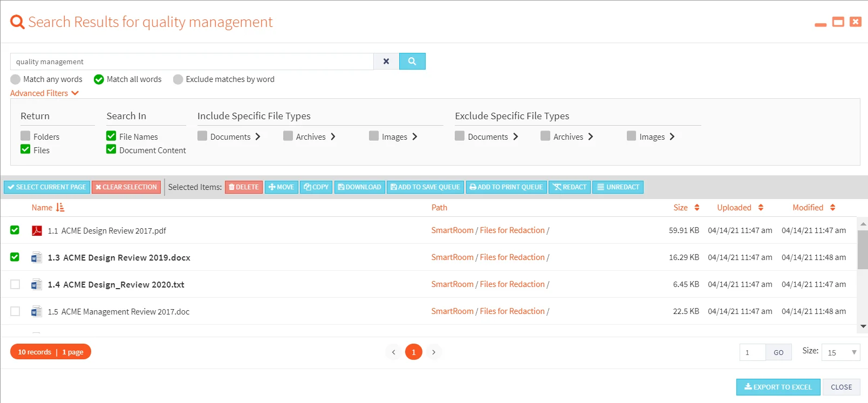Click the Modified column sort arrows
The width and height of the screenshot is (868, 403).
pyautogui.click(x=832, y=208)
